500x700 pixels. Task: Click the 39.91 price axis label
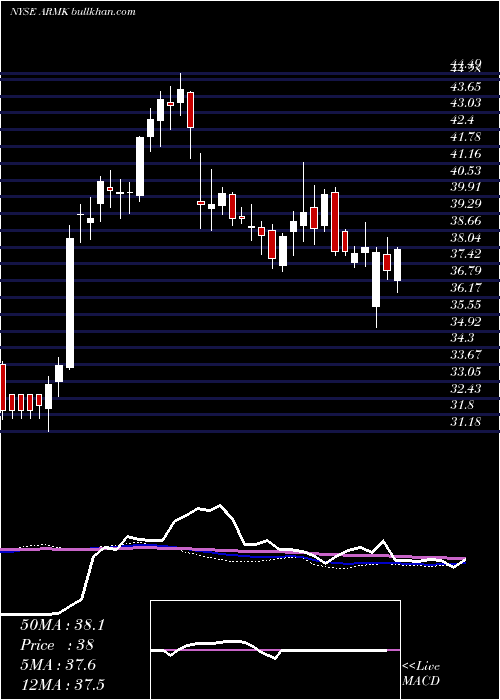[x=465, y=187]
